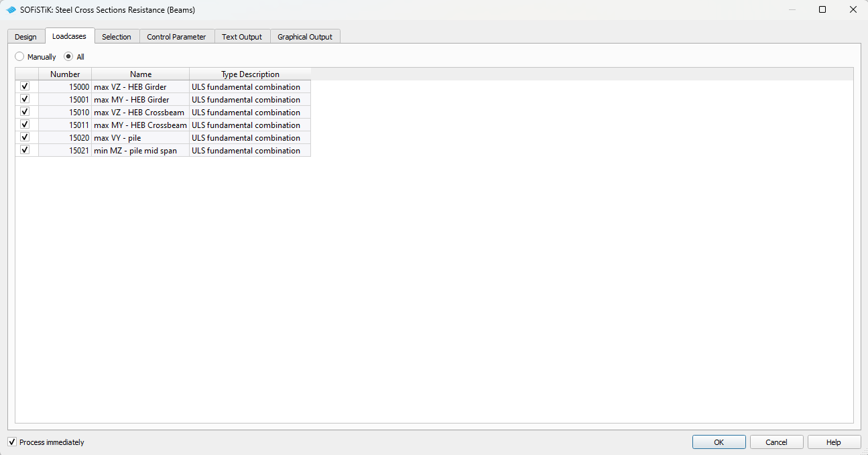This screenshot has width=868, height=455.
Task: Click the Number column header
Action: (65, 74)
